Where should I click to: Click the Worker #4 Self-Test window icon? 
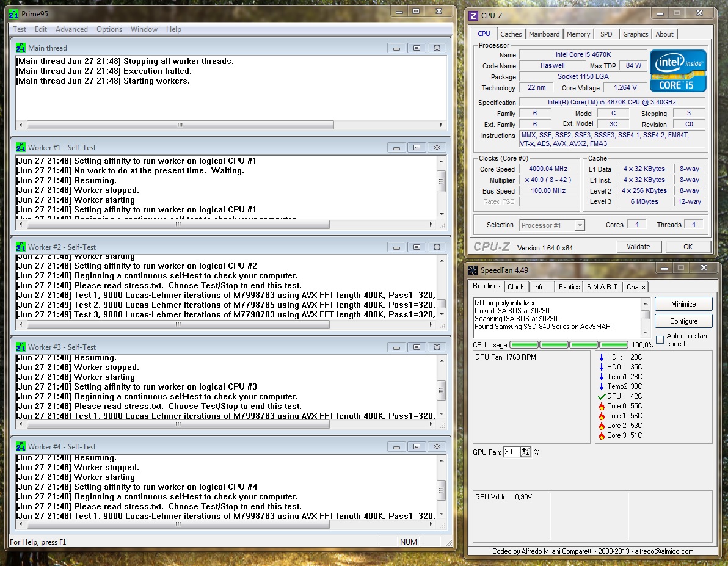tap(20, 447)
